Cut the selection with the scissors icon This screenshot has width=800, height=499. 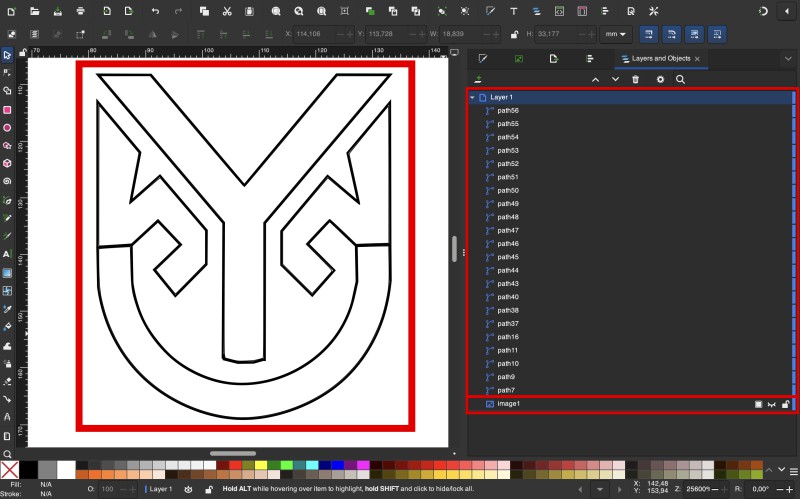(227, 11)
